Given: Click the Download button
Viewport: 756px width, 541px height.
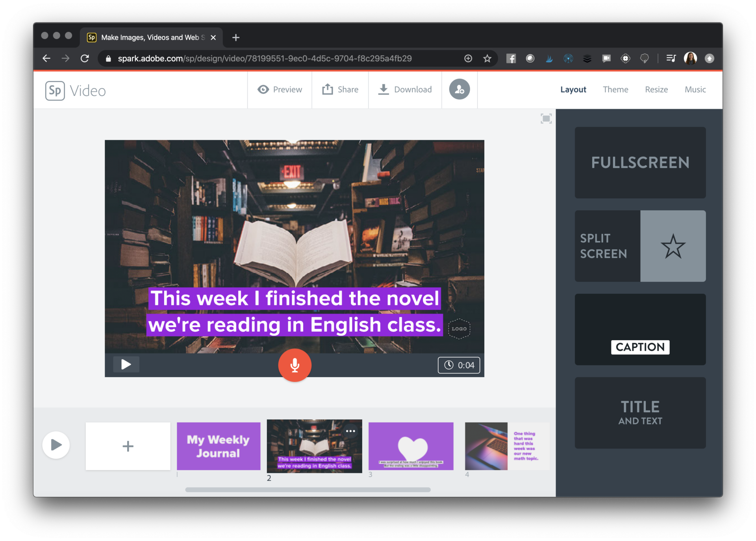Looking at the screenshot, I should point(405,89).
